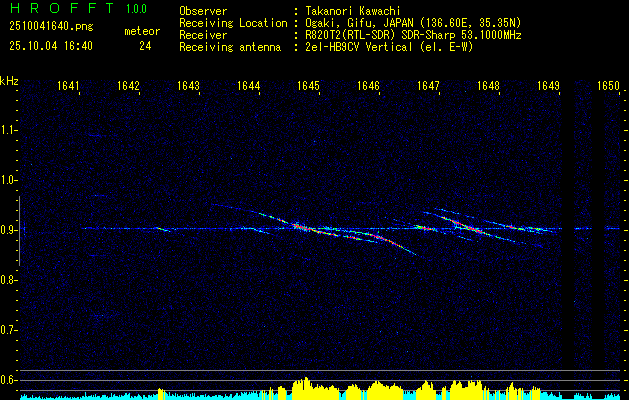The height and width of the screenshot is (400, 629).
Task: Click the 1641 time marker
Action: tap(68, 86)
